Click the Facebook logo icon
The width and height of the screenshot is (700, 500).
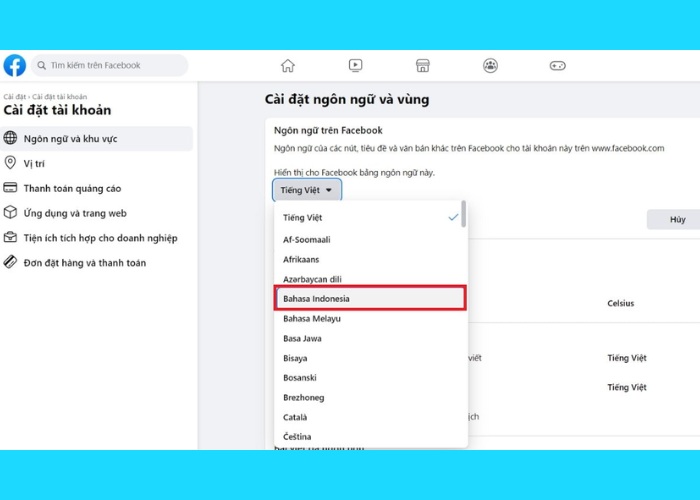click(15, 65)
